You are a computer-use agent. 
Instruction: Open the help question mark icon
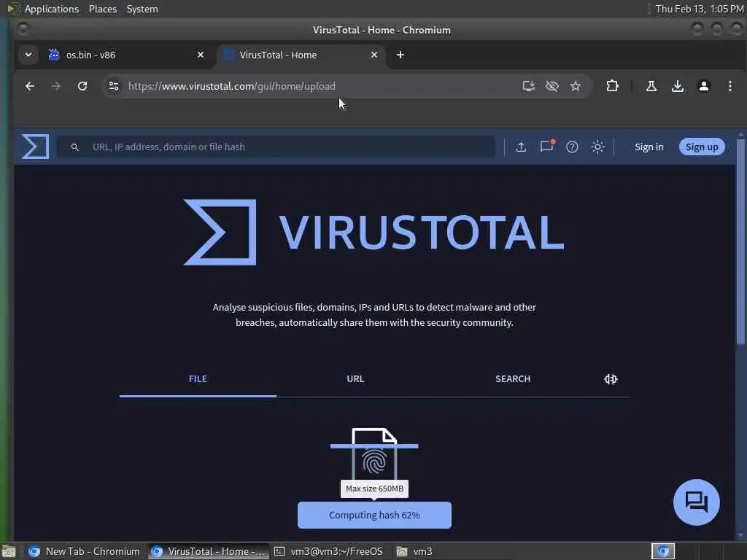572,147
